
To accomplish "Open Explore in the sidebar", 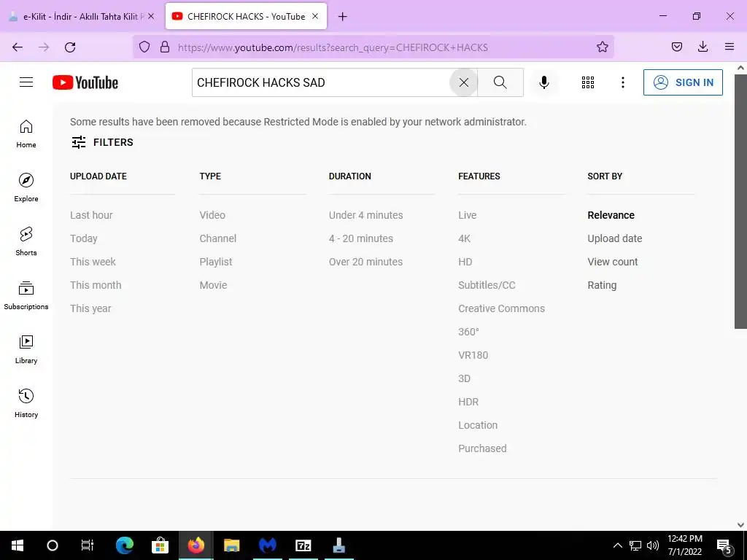I will (x=26, y=187).
